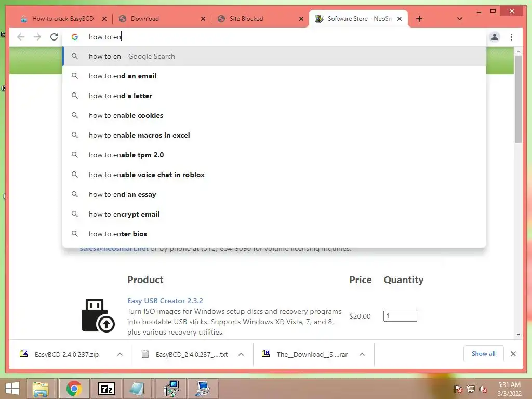Click the muted volume tray icon
Image resolution: width=532 pixels, height=399 pixels.
tap(483, 389)
